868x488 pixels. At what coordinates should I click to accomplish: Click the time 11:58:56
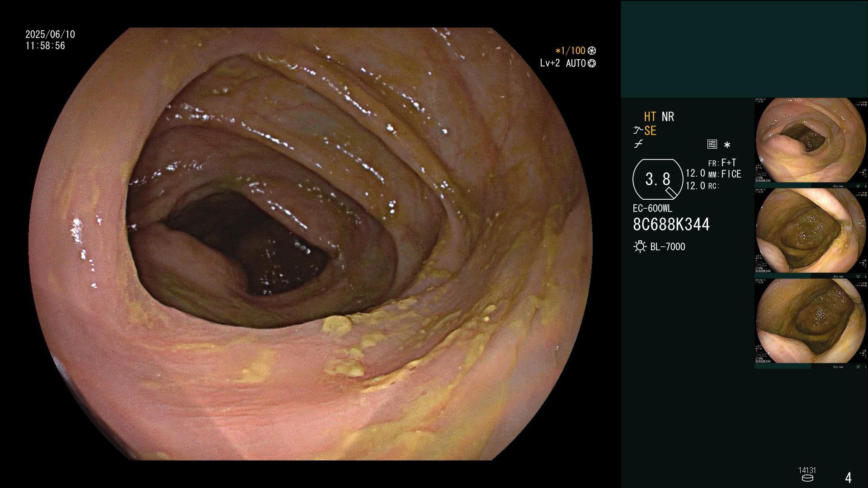coord(45,46)
